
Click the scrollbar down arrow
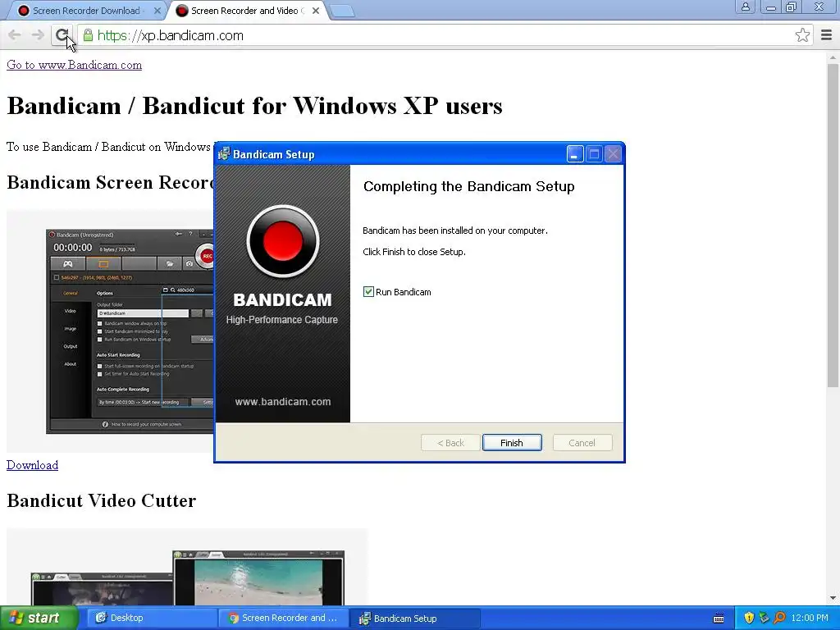click(x=832, y=598)
